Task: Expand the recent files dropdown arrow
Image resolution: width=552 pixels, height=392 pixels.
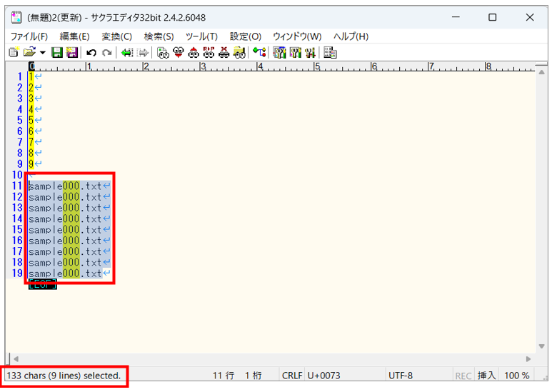Action: pos(41,53)
